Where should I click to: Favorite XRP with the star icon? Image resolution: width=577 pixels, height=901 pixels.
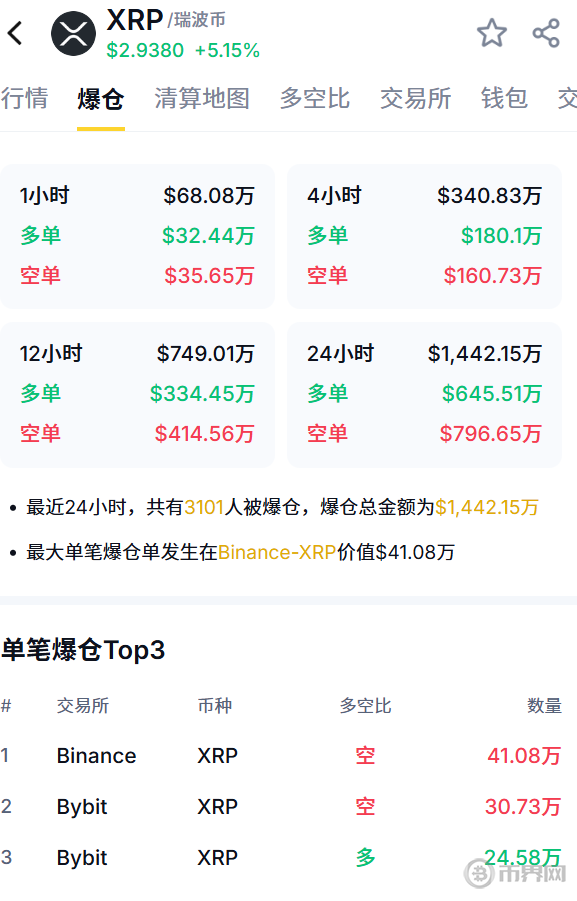(492, 33)
